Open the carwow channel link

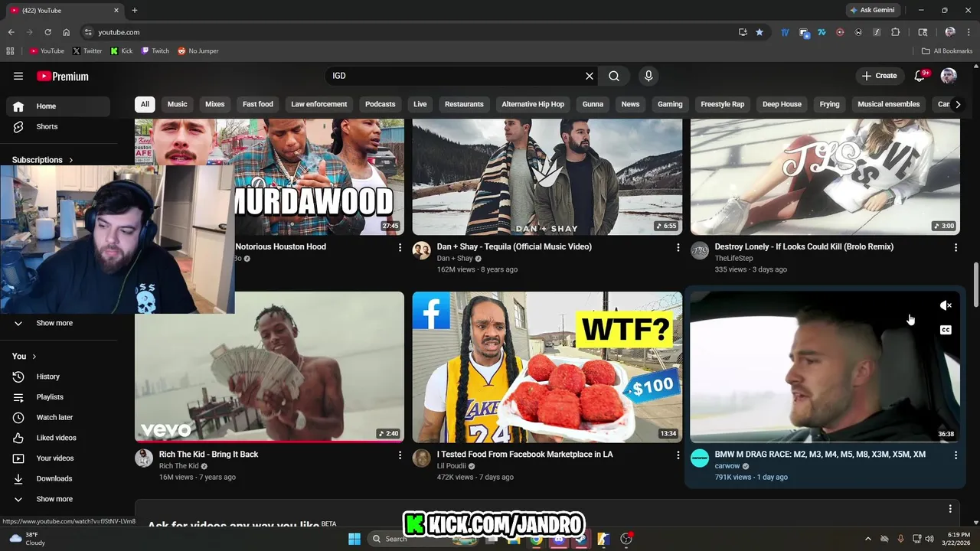pyautogui.click(x=727, y=465)
